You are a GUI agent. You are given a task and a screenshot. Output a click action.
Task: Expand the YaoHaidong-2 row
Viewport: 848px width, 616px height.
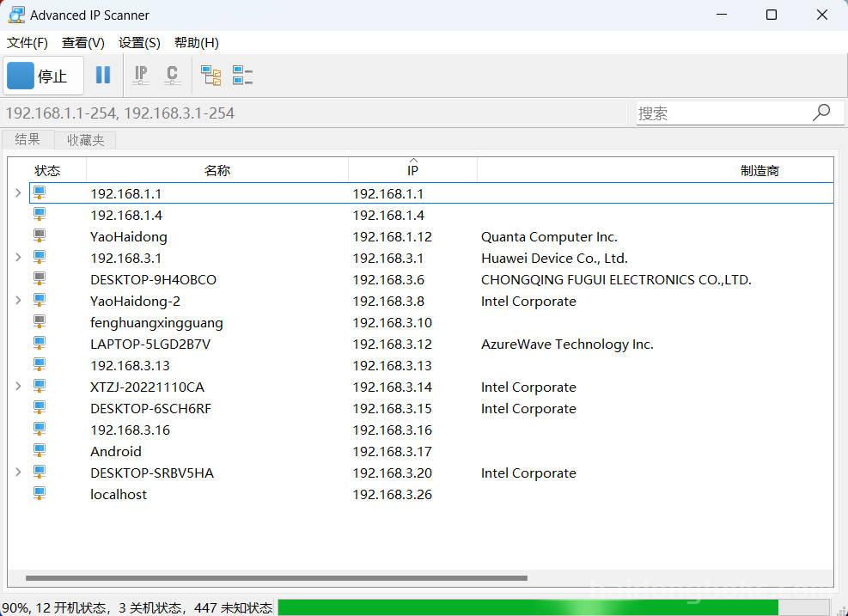(x=18, y=300)
